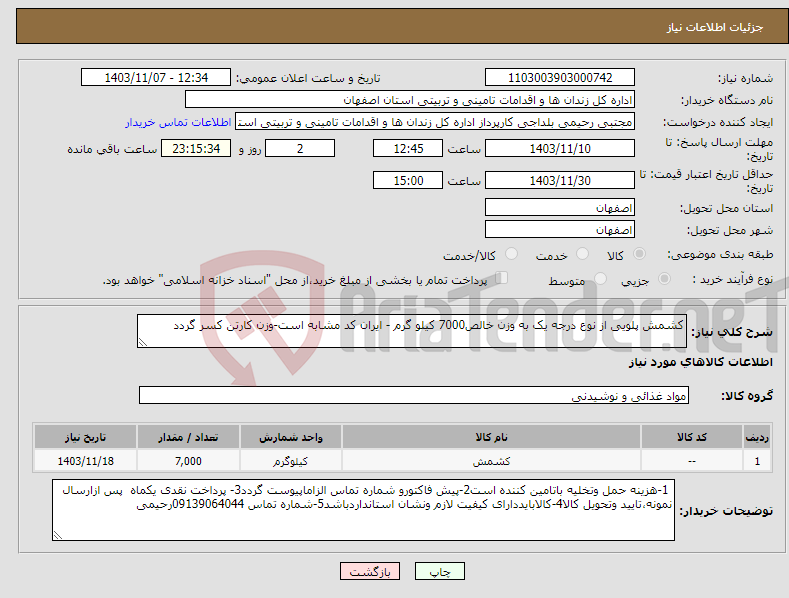Click the تاریخ نیاز column header
Viewport: 789px width, 598px height.
tap(85, 437)
